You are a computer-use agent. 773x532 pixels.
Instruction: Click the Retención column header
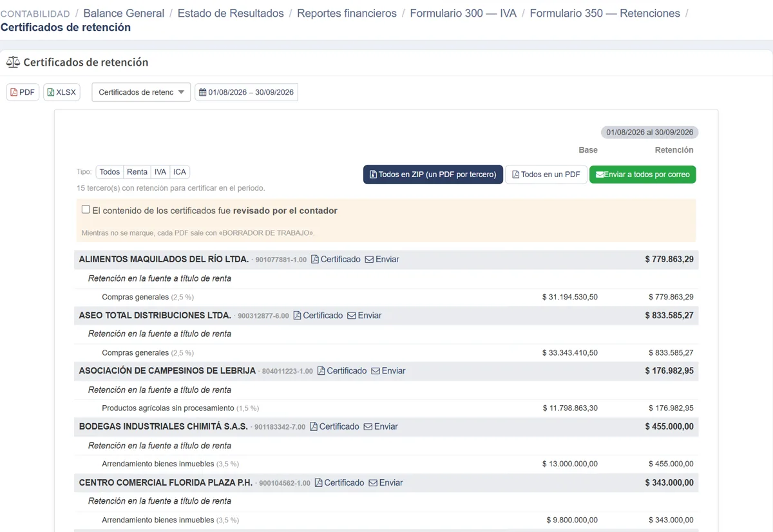click(x=674, y=150)
